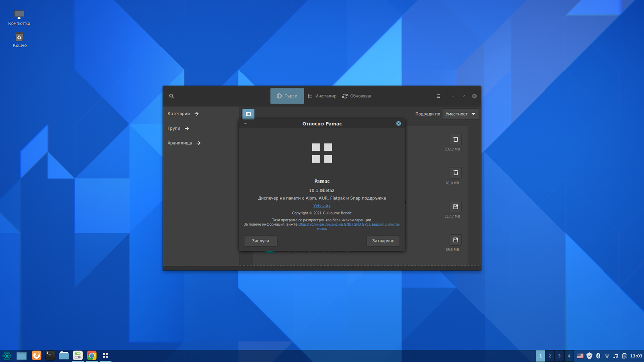644x362 pixels.
Task: Expand the Групи sidebar entry
Action: (x=178, y=128)
